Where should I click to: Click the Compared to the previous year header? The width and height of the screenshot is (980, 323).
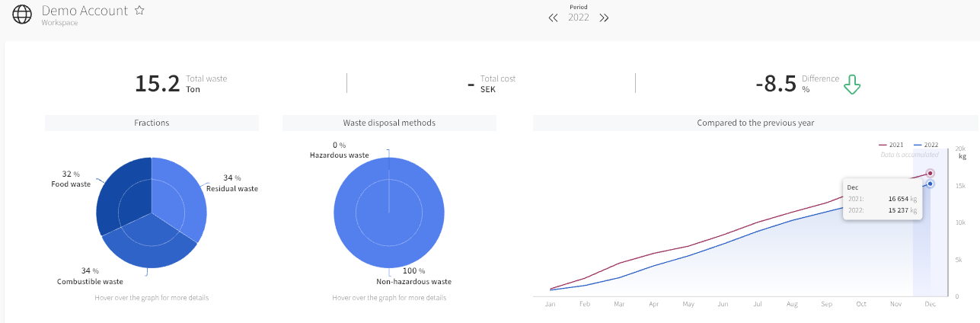coord(755,123)
